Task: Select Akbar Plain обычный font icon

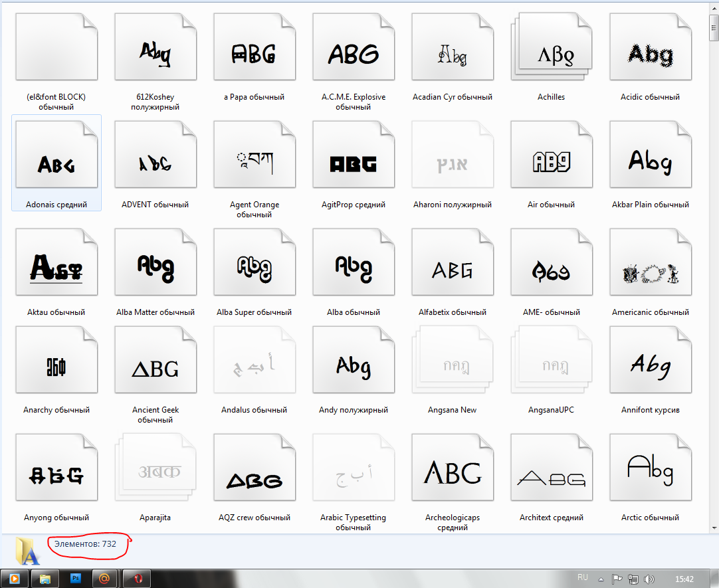Action: pyautogui.click(x=651, y=154)
